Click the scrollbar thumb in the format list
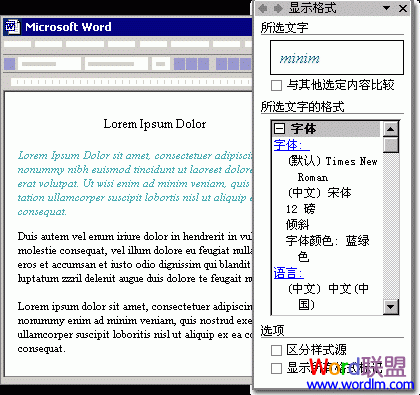This screenshot has height=395, width=420. tap(391, 145)
